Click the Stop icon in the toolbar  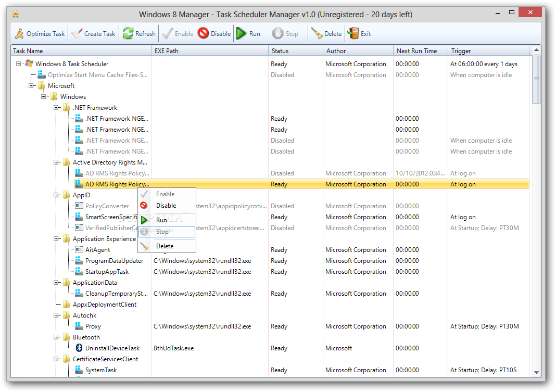tap(277, 33)
